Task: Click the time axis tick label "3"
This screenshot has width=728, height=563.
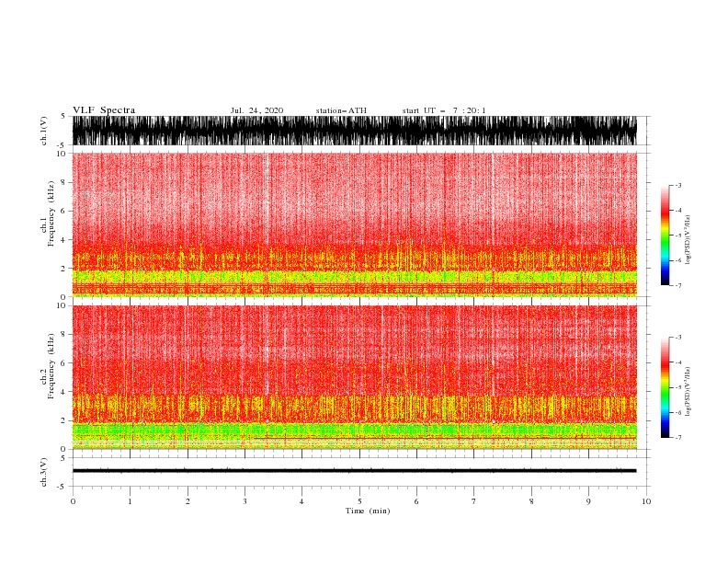Action: (245, 501)
